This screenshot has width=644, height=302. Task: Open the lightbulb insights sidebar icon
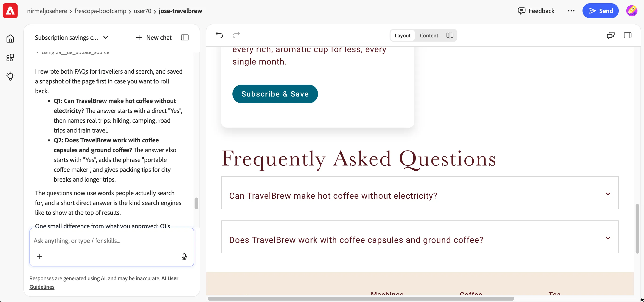(x=10, y=76)
